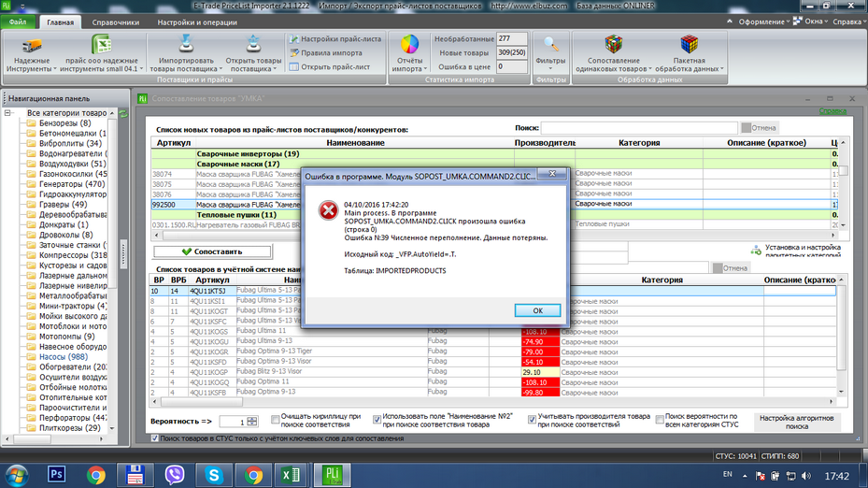Open Настройки прайс-листа

(335, 38)
